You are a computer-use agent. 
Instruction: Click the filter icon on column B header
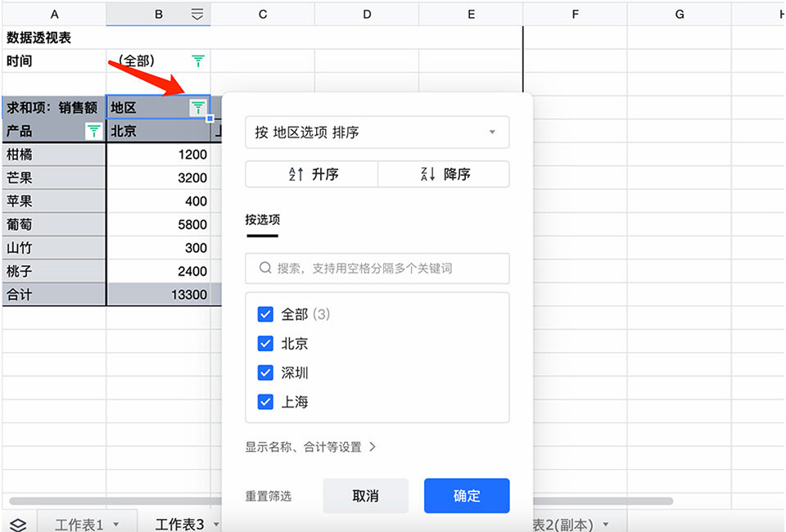point(197,14)
